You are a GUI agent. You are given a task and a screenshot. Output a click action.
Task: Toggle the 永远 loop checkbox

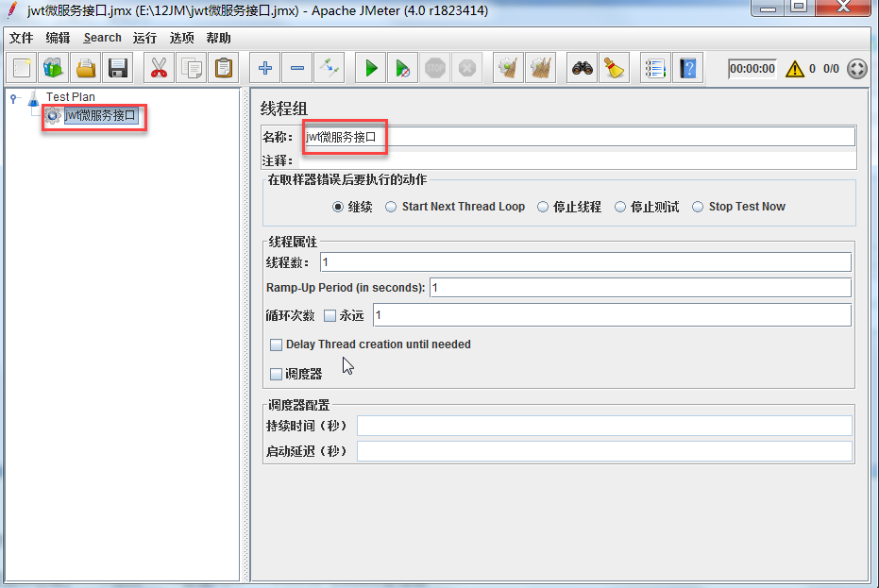(x=330, y=315)
